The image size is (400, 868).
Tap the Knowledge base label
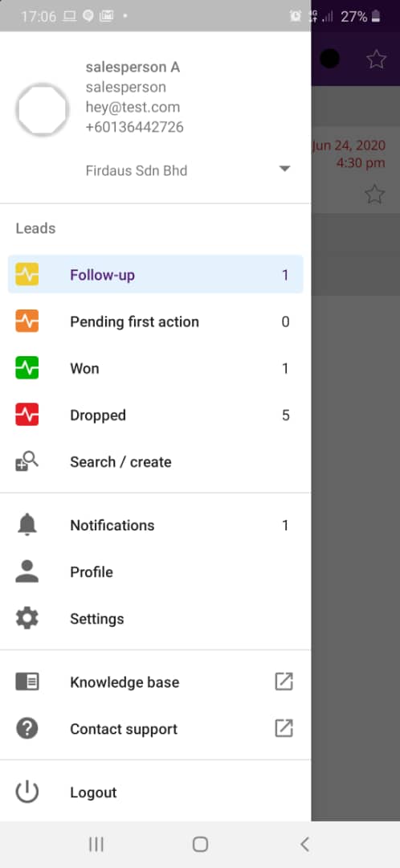click(124, 682)
